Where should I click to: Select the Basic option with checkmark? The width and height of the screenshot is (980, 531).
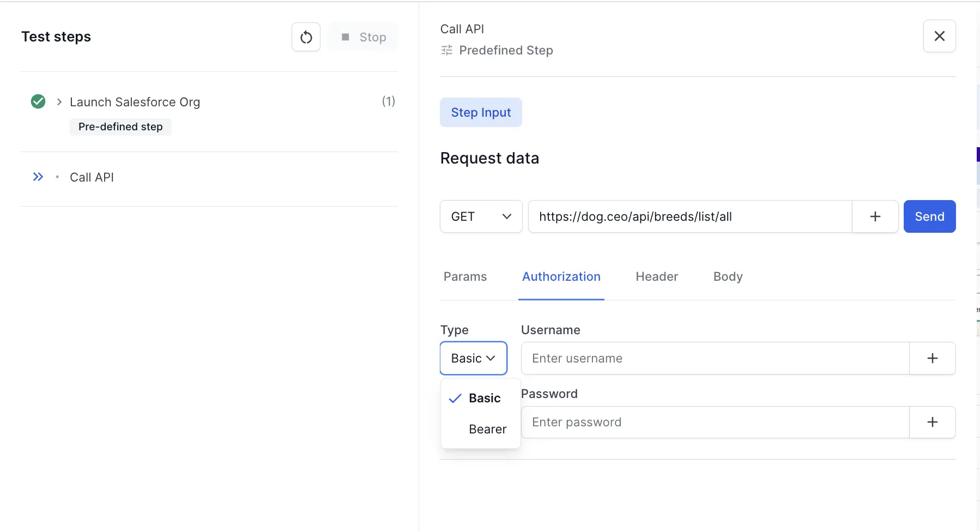coord(484,398)
